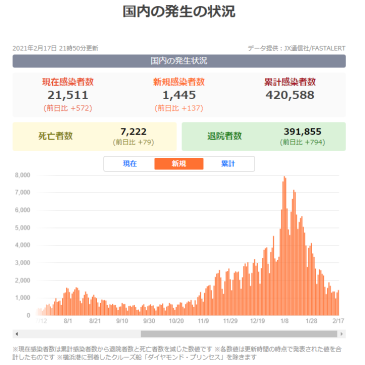Click the 累計感染者数 value 420,588
365x365 pixels.
pos(290,95)
